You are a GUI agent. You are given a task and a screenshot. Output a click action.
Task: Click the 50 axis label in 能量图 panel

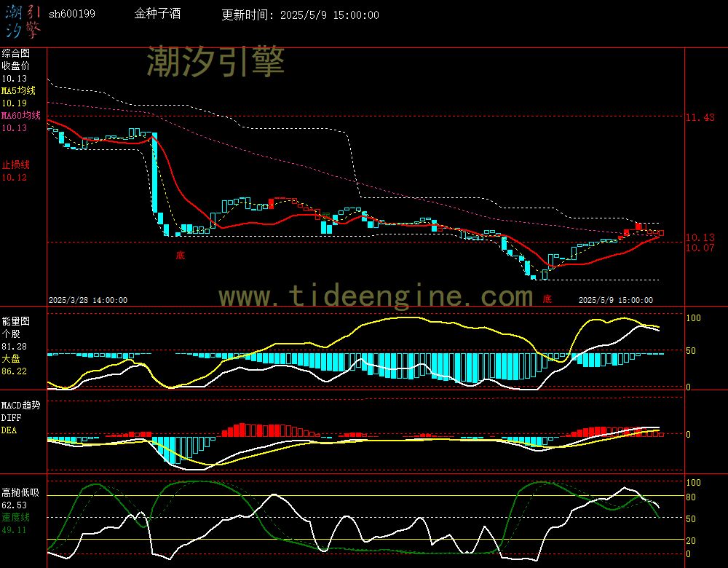click(x=691, y=351)
